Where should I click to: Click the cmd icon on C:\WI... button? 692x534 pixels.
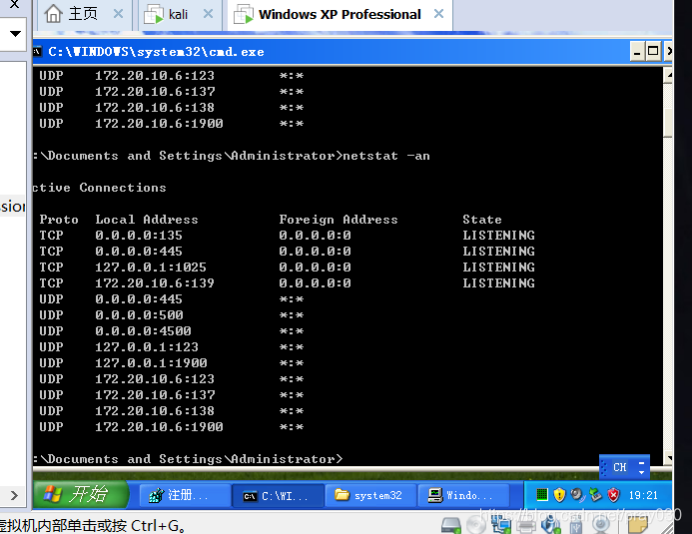(250, 496)
